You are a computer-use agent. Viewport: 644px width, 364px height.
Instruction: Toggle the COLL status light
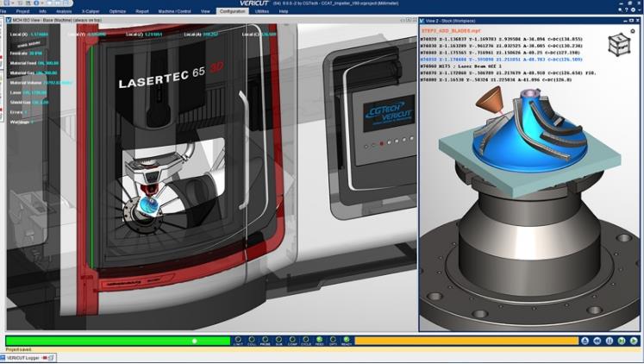click(252, 341)
